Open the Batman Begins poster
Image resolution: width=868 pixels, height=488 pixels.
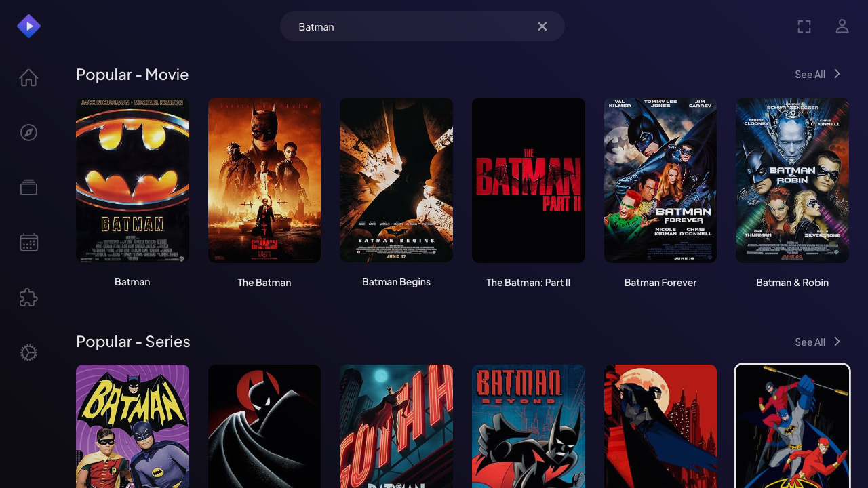(396, 180)
